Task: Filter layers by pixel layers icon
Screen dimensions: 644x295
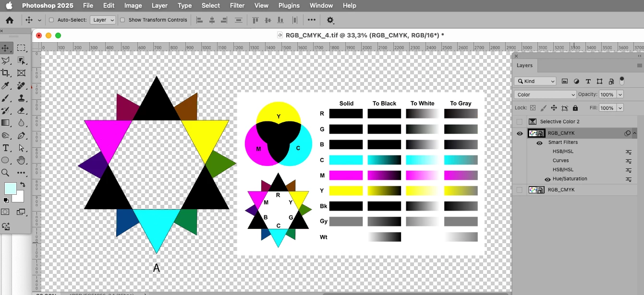Action: pyautogui.click(x=565, y=81)
